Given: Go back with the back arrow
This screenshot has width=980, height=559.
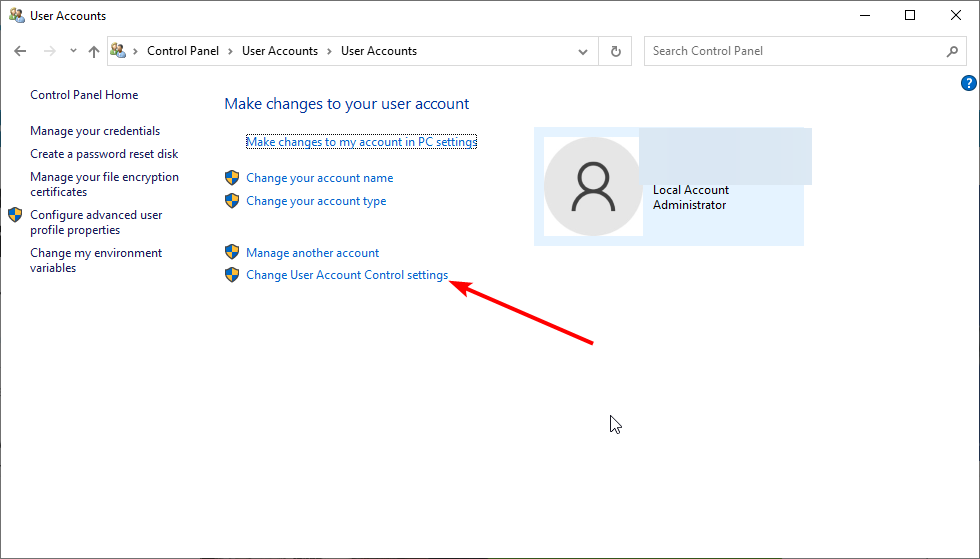Looking at the screenshot, I should pos(20,51).
